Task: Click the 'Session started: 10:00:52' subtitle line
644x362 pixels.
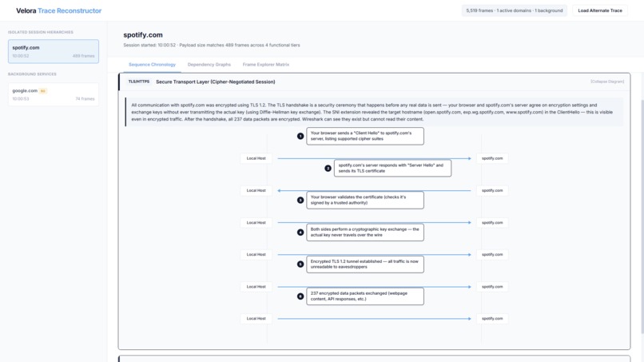Action: 212,46
